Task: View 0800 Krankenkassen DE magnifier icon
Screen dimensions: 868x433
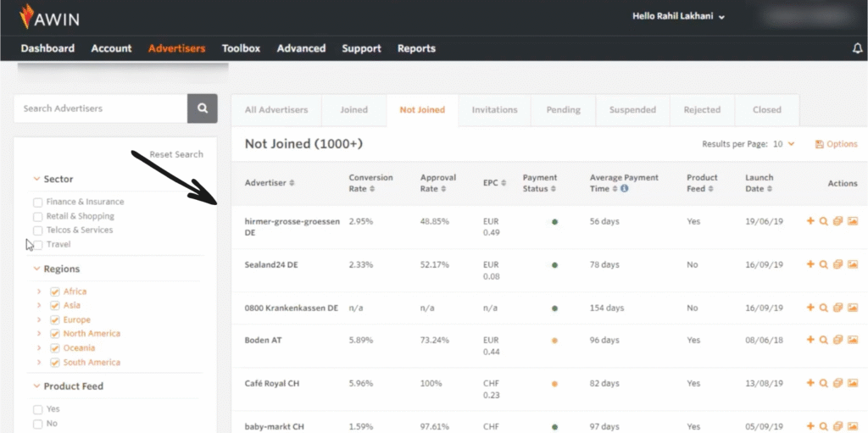Action: (x=824, y=308)
